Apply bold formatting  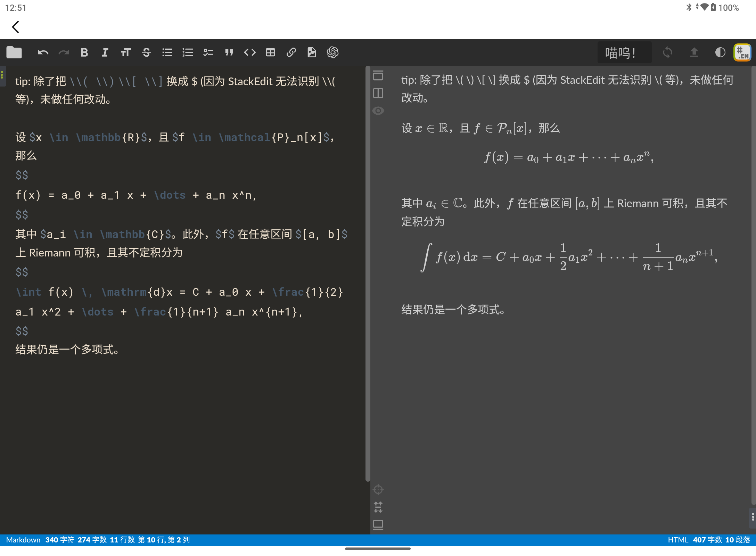tap(84, 52)
